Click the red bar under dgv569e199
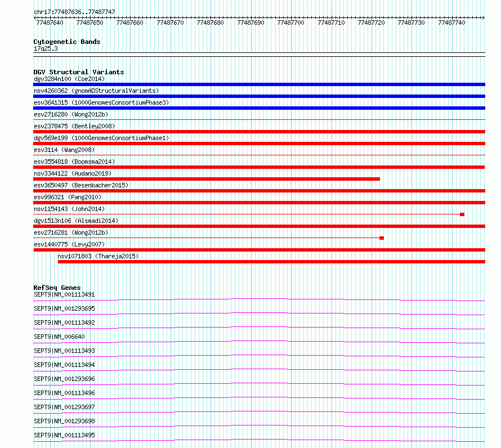501x448 pixels. (x=259, y=144)
